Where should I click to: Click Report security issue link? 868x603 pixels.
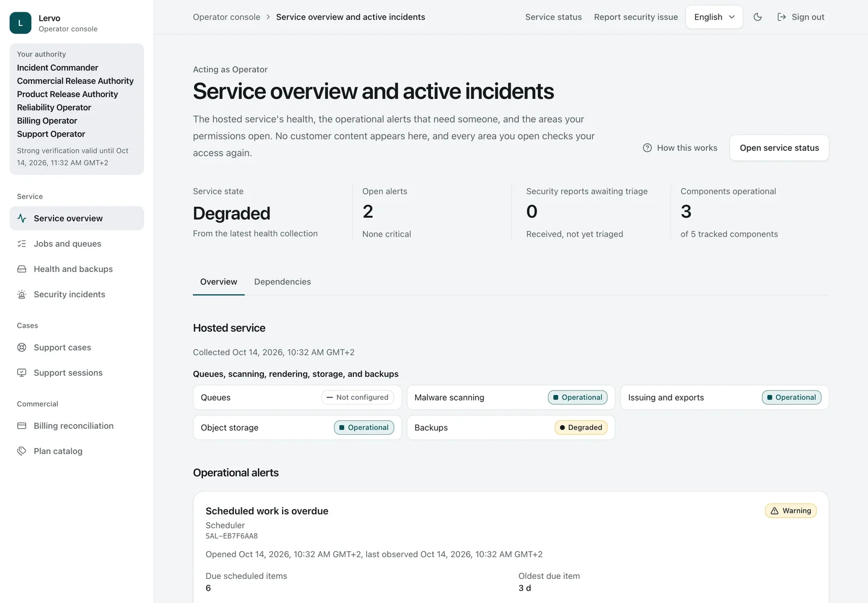pyautogui.click(x=636, y=17)
